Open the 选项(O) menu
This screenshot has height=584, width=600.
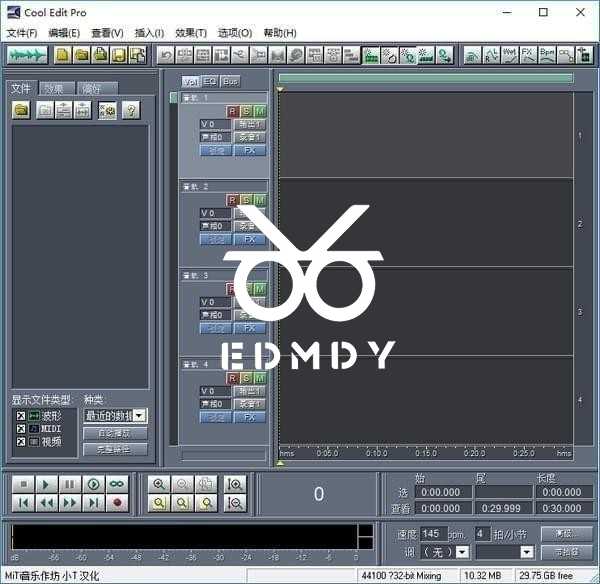click(235, 33)
